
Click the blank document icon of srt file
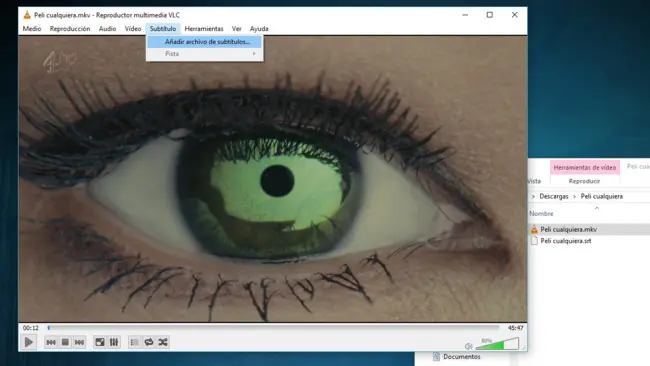534,241
